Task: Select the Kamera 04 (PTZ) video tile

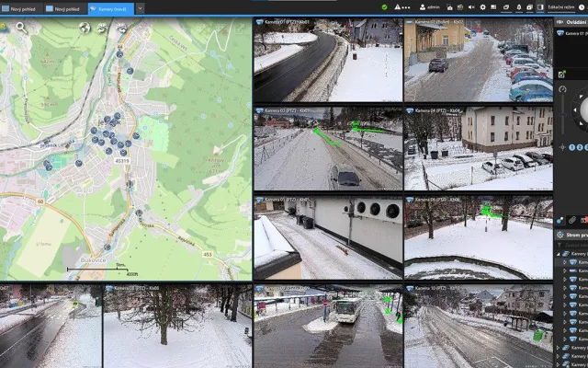Action: [479, 148]
